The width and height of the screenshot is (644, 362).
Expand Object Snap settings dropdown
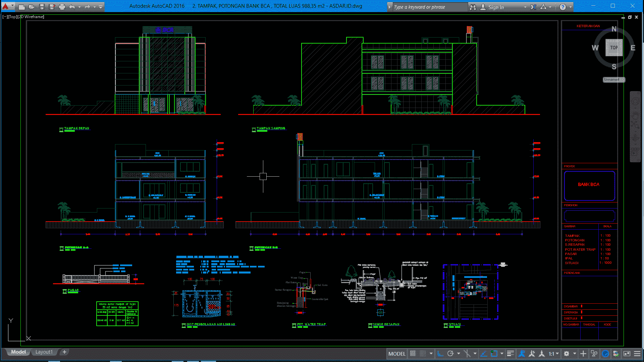[x=502, y=353]
